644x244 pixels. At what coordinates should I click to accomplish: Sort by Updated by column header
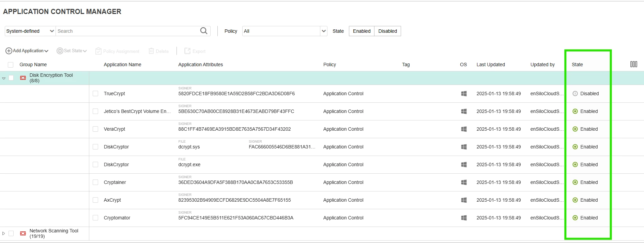(x=542, y=64)
